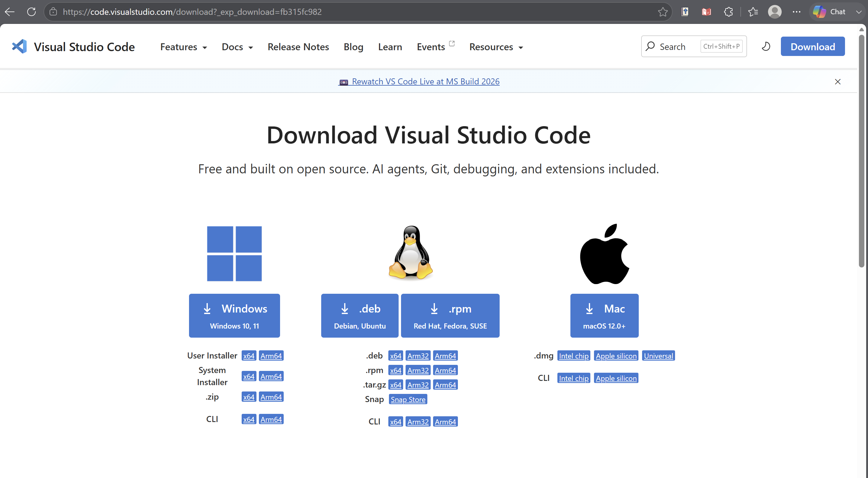Open the Learn page

(390, 47)
